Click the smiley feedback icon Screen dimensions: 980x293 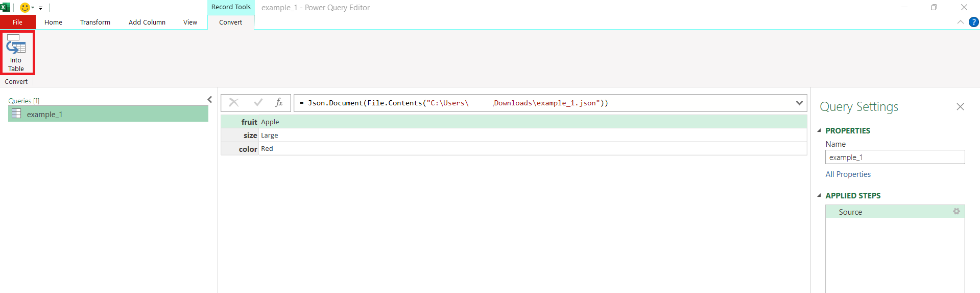pos(25,8)
